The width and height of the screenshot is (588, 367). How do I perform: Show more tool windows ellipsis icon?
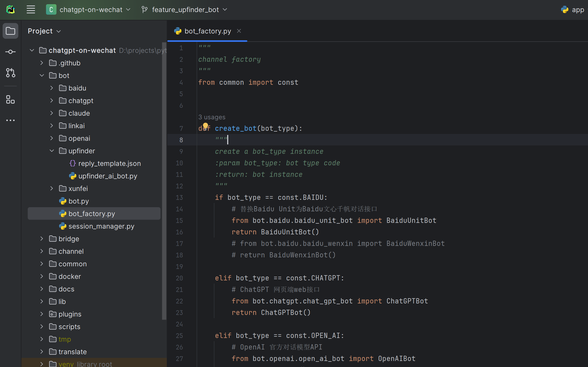pos(10,120)
